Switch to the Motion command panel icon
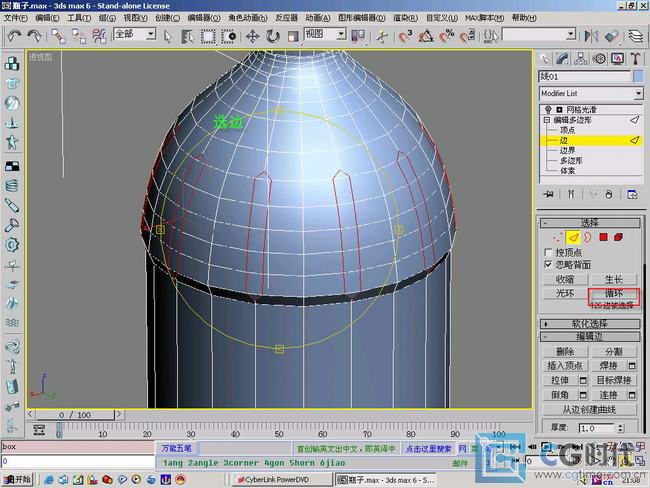The height and width of the screenshot is (488, 650). tap(599, 59)
